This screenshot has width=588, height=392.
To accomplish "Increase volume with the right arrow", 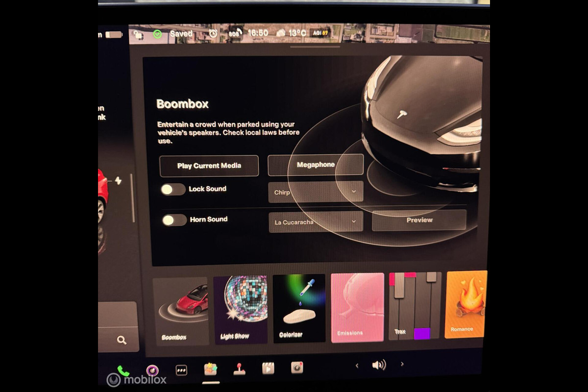I will (x=402, y=364).
